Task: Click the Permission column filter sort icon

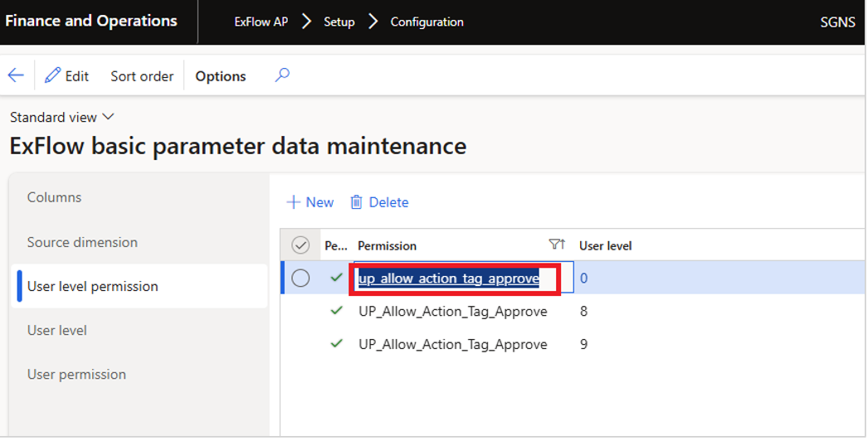Action: coord(557,245)
